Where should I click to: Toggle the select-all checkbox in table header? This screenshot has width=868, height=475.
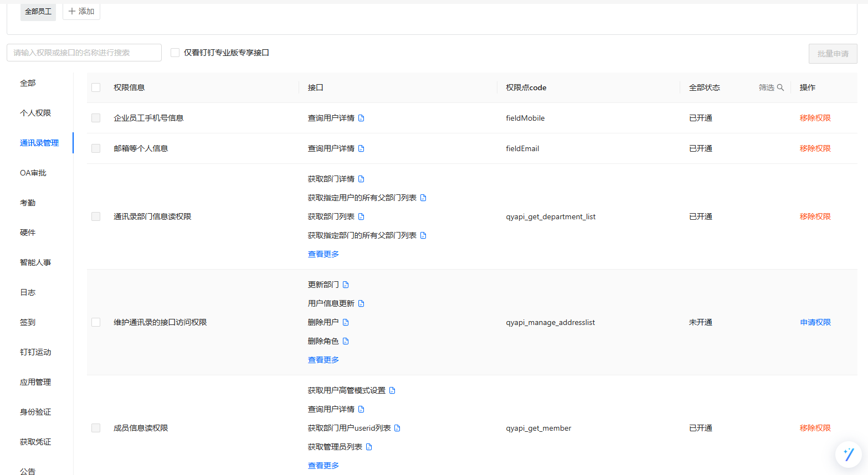pyautogui.click(x=96, y=87)
